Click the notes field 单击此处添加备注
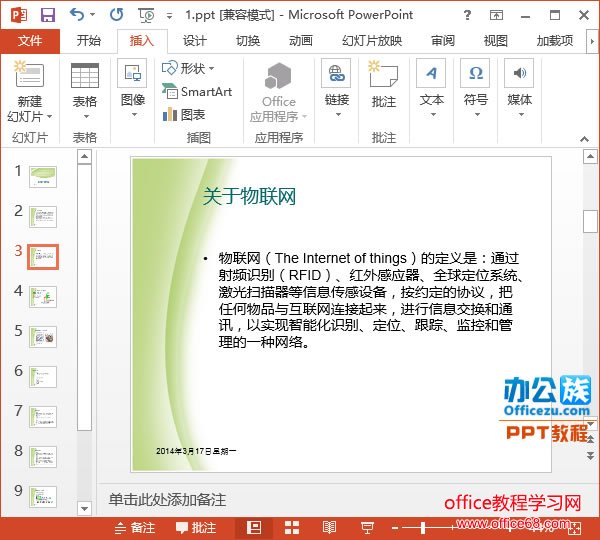The image size is (600, 540). (167, 500)
